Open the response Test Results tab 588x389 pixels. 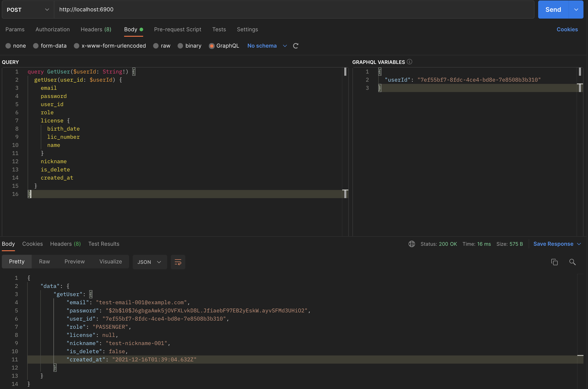[x=104, y=244]
